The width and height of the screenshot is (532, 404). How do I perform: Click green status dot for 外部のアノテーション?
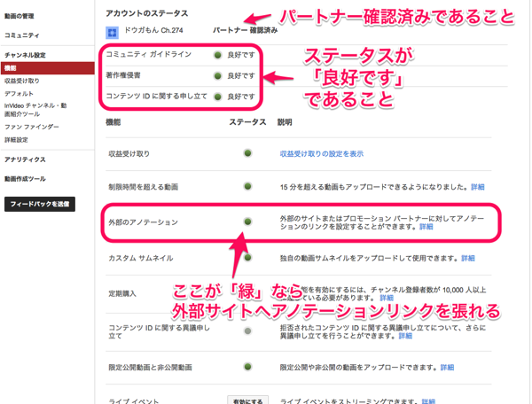(x=247, y=221)
